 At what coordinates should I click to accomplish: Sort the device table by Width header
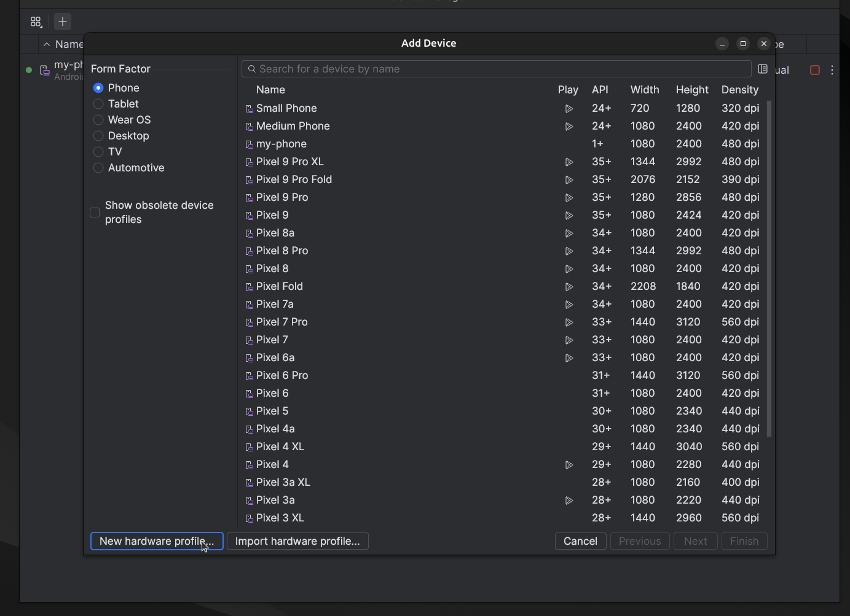tap(645, 90)
